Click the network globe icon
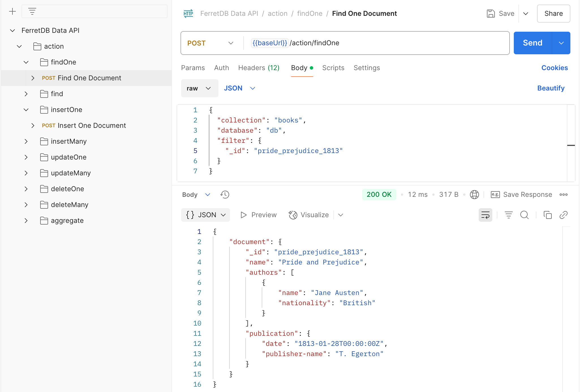580x392 pixels. [x=474, y=195]
